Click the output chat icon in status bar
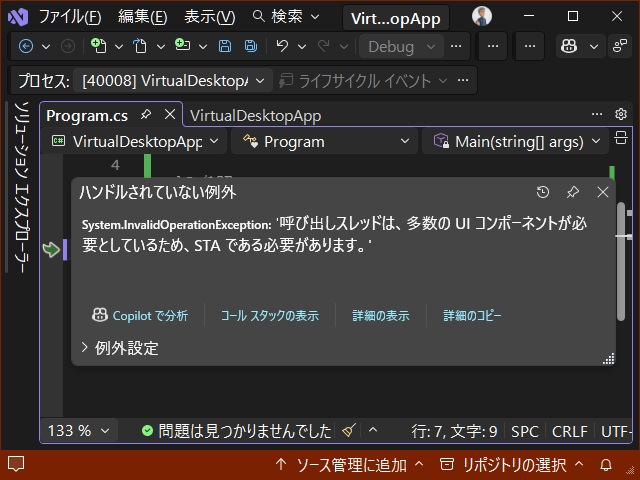Viewport: 640px width, 480px height. pyautogui.click(x=16, y=464)
